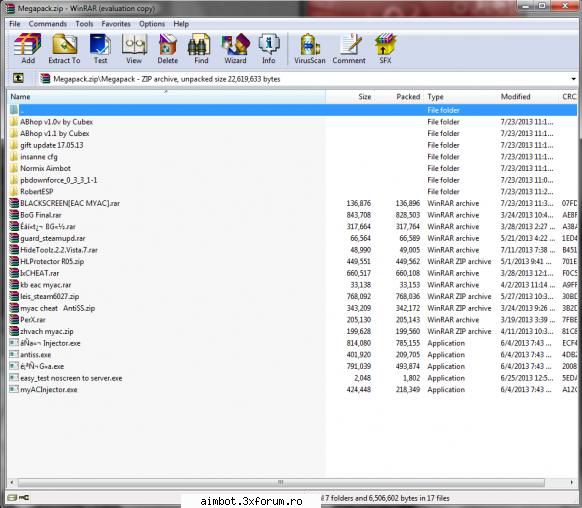
Task: Open the Commands menu
Action: click(48, 24)
